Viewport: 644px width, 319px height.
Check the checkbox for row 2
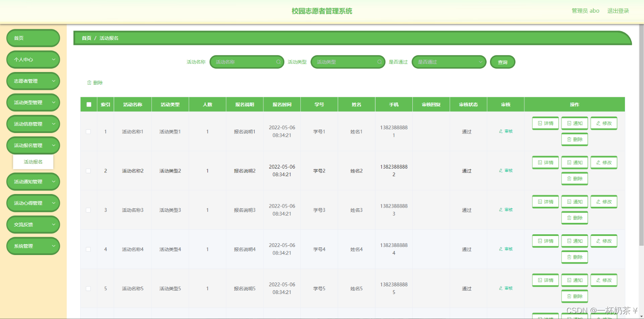[88, 171]
